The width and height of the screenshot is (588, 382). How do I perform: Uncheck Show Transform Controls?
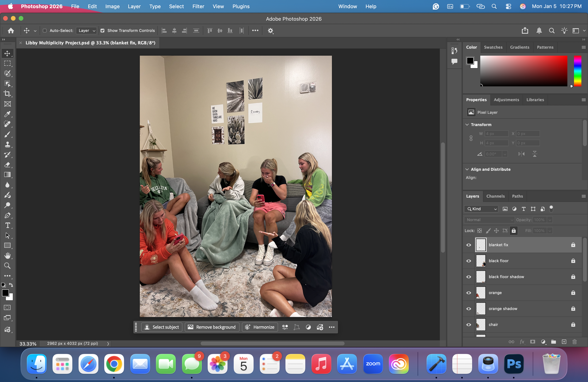103,31
